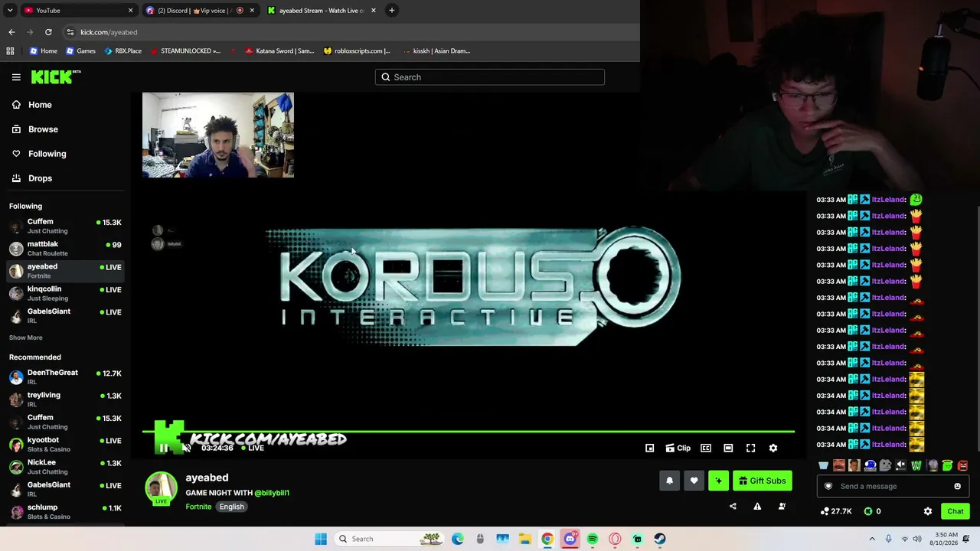Open the emoji picker in chat box
The width and height of the screenshot is (980, 551).
click(x=957, y=487)
